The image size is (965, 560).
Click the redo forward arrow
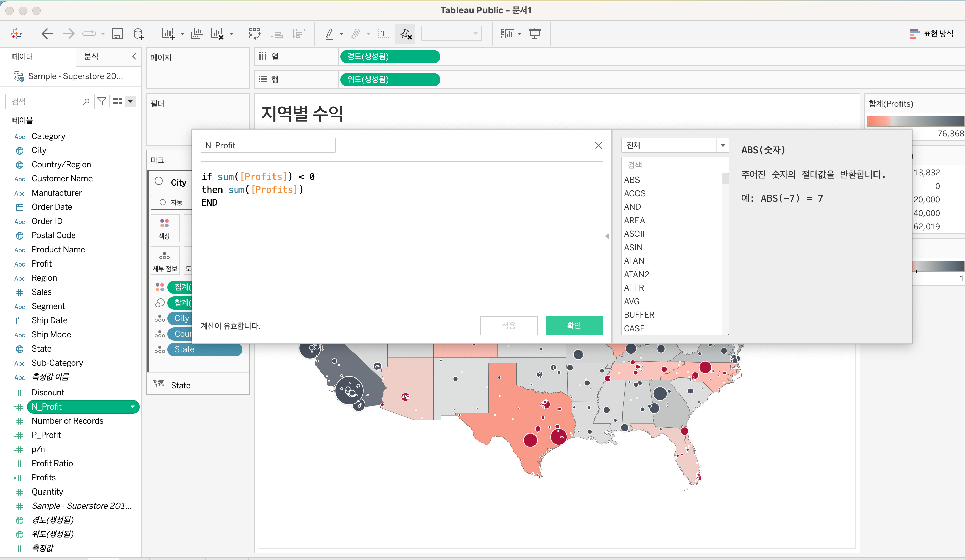point(69,34)
